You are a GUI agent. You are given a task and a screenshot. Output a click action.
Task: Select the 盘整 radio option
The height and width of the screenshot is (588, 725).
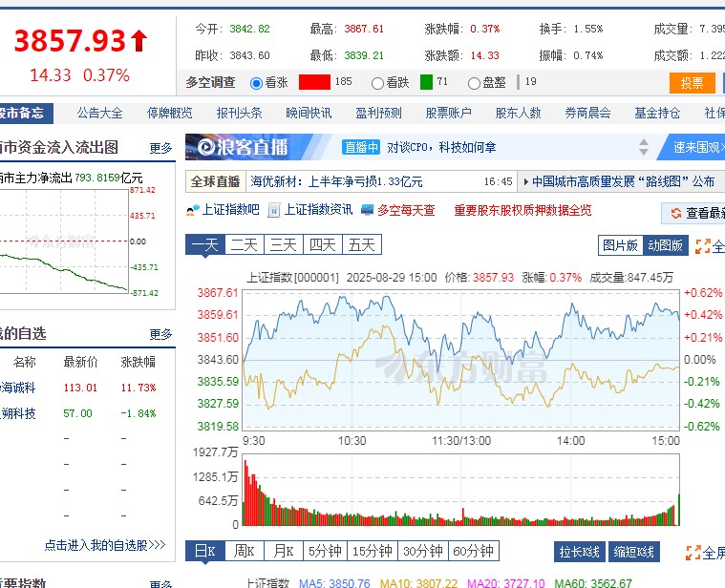click(x=474, y=83)
